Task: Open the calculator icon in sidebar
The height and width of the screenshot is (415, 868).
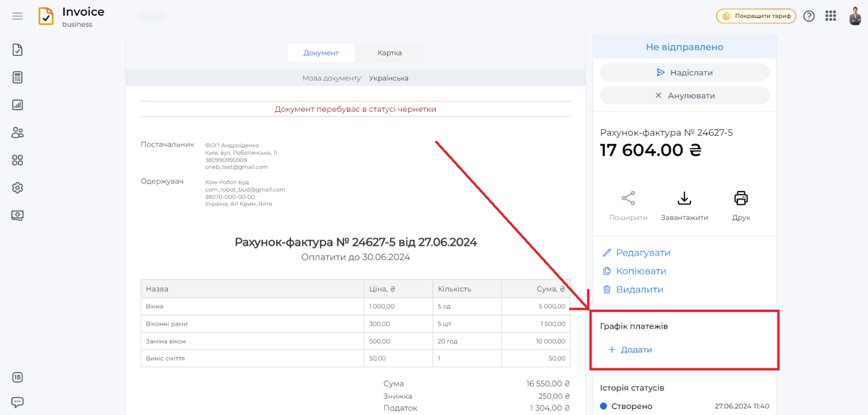Action: (x=17, y=78)
